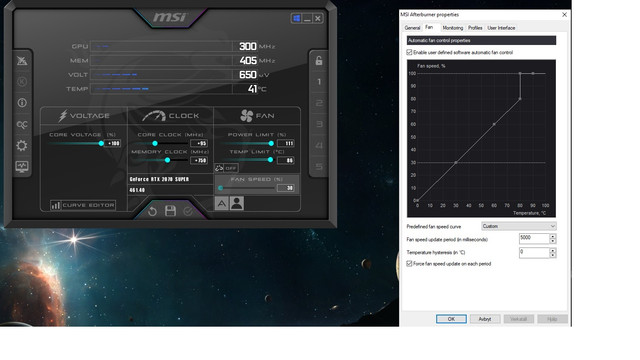Open the Curve Editor
Image resolution: width=640 pixels, height=360 pixels.
pyautogui.click(x=83, y=205)
